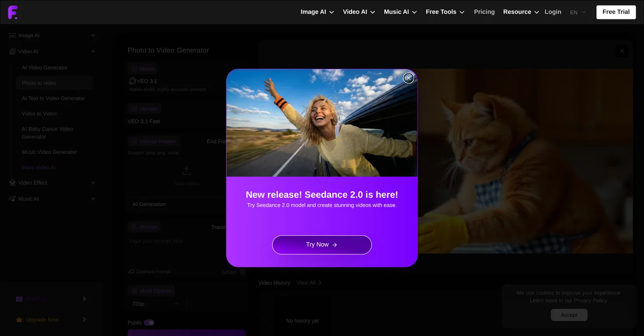Click the Version label icon
Viewport: 644px width, 336px height.
click(134, 108)
